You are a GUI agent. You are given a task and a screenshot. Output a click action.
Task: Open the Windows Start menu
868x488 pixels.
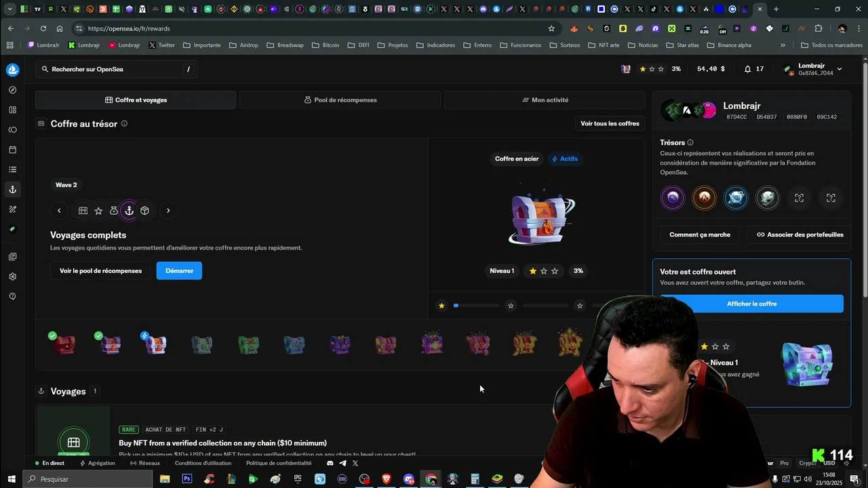click(11, 479)
